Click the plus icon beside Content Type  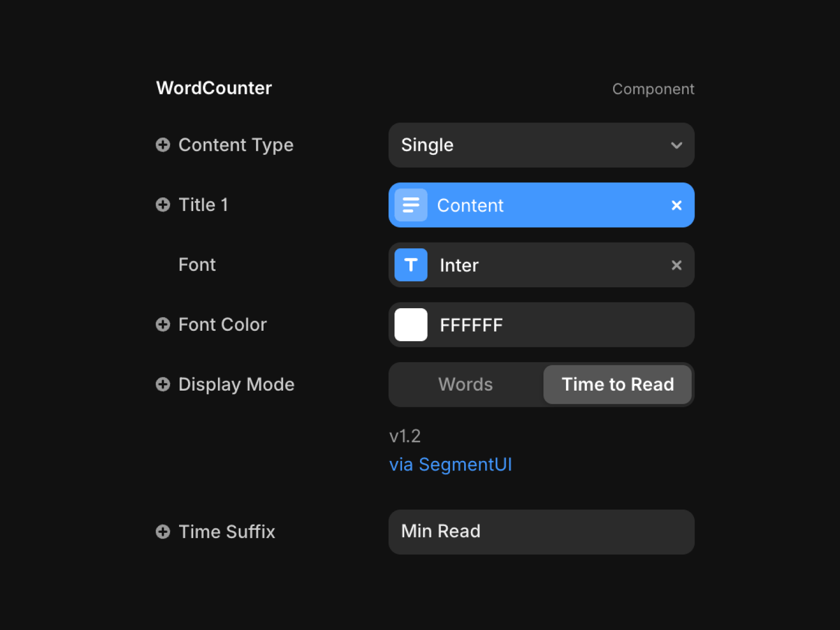click(x=163, y=145)
